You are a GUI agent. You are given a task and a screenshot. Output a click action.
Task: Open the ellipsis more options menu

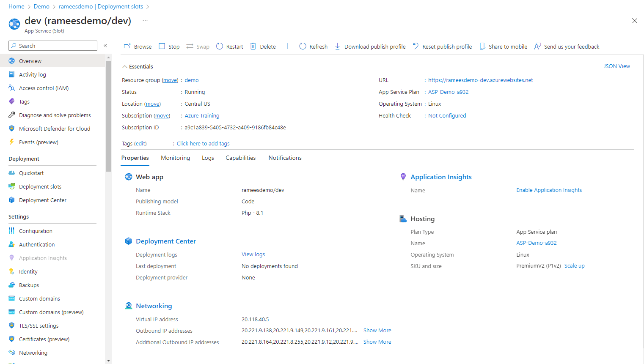(x=145, y=21)
